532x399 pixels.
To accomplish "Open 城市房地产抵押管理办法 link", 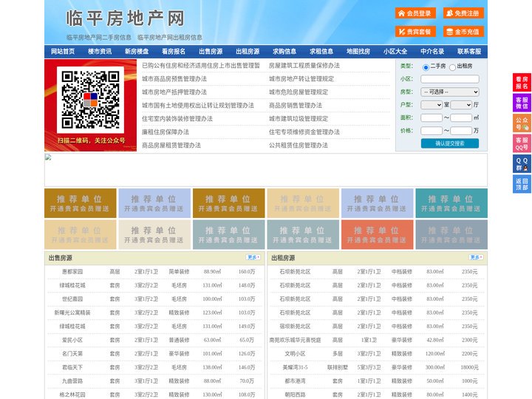I will coord(174,92).
